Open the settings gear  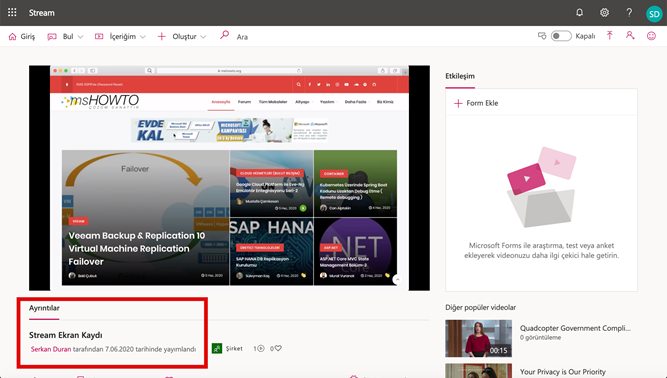(604, 12)
